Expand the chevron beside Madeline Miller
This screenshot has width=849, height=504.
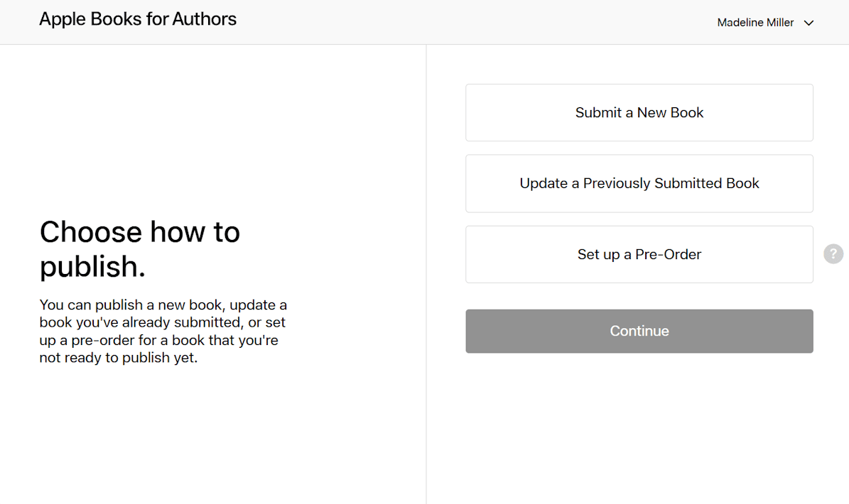809,23
